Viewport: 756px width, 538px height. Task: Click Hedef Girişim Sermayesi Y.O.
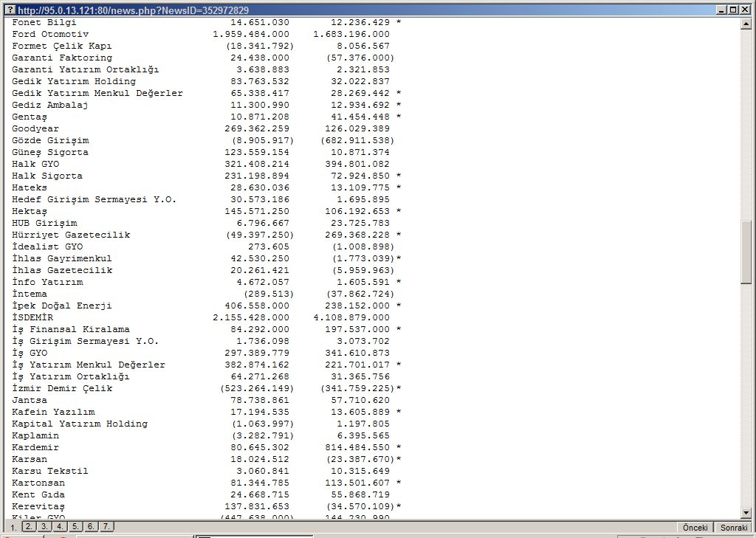coord(94,199)
